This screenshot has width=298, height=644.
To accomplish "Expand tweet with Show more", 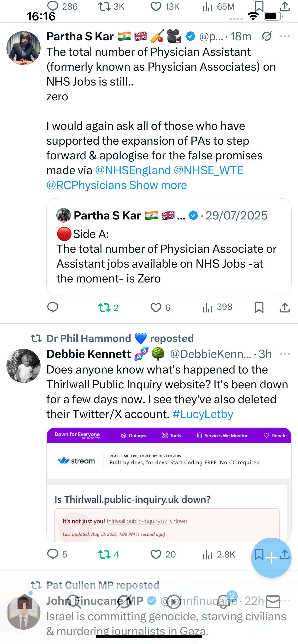I will click(158, 185).
